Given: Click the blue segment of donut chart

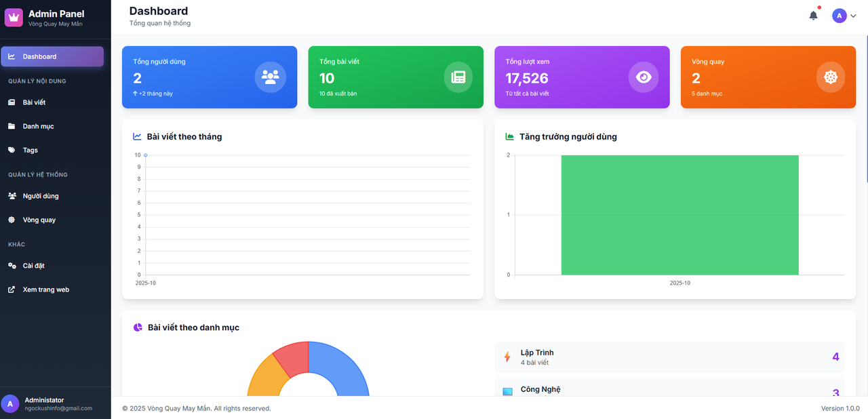Looking at the screenshot, I should point(342,365).
